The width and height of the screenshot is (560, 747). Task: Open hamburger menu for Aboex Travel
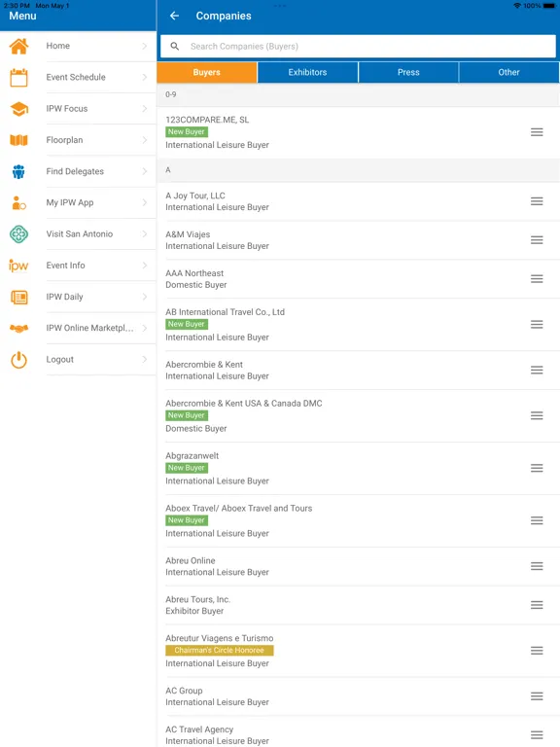(537, 520)
